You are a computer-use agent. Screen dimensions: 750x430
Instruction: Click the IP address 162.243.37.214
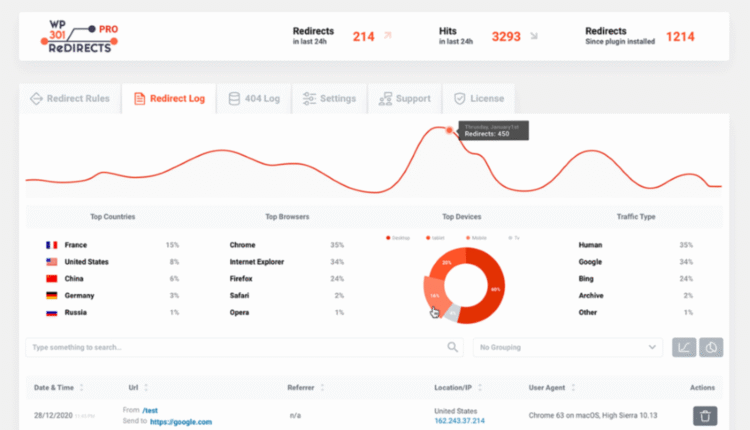(459, 421)
